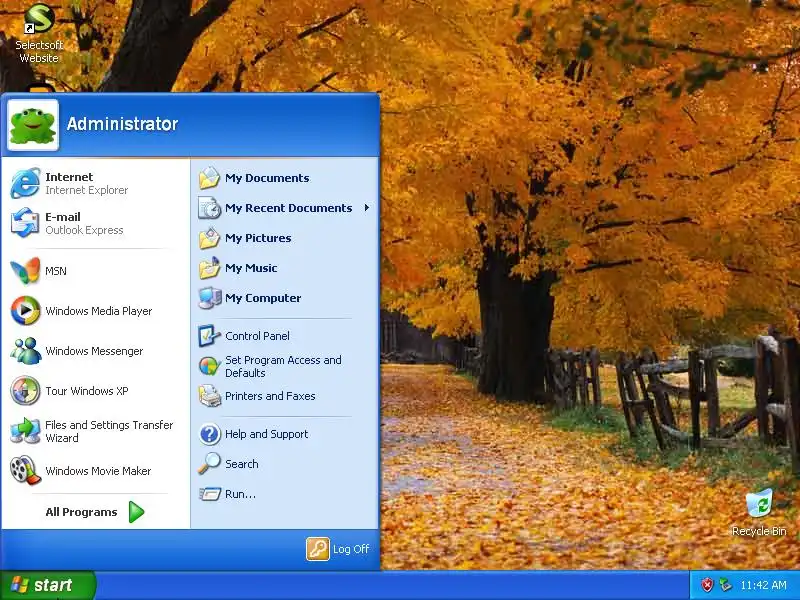Click the My Computer label
The height and width of the screenshot is (600, 800).
click(x=263, y=298)
